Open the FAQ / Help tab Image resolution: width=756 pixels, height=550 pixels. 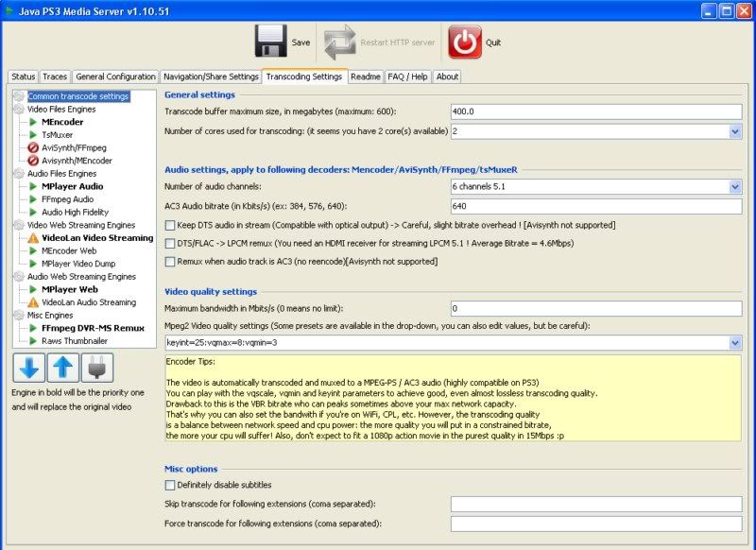click(x=407, y=77)
